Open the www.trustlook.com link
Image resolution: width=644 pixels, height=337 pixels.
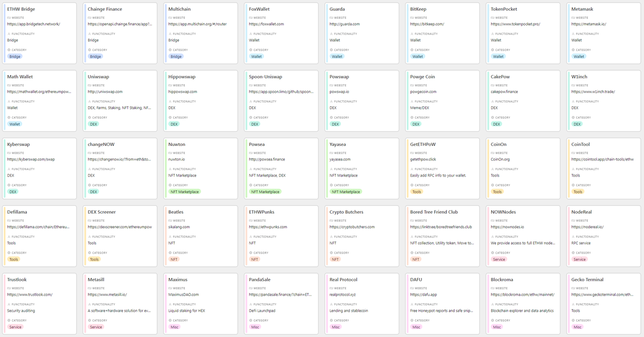click(30, 295)
